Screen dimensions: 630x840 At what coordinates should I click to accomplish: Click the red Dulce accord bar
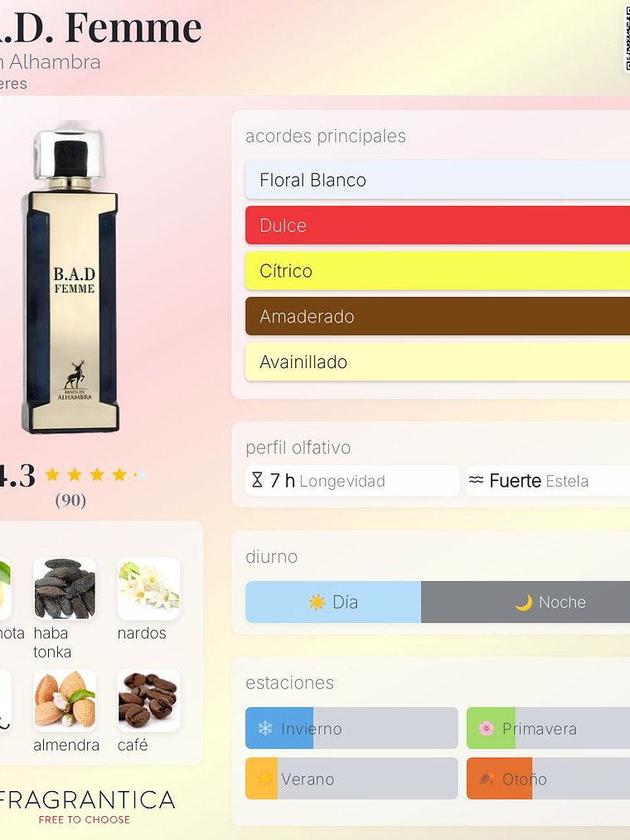click(x=438, y=226)
